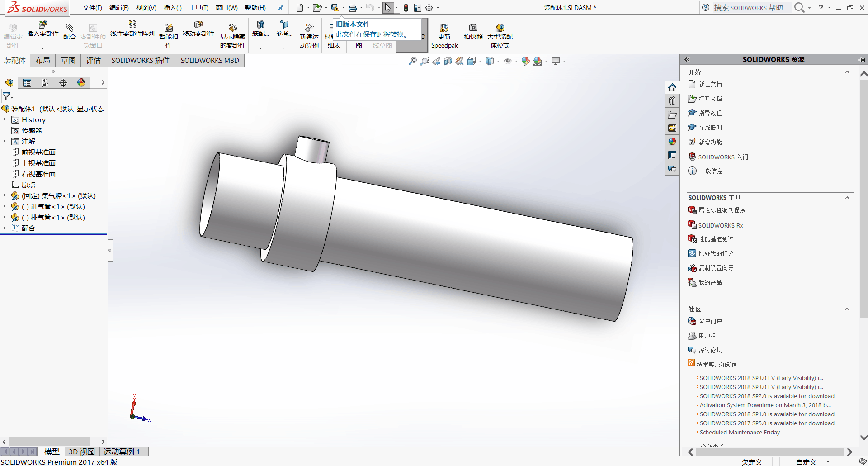The height and width of the screenshot is (466, 868).
Task: Select 前视基准面 in the feature tree
Action: 38,152
